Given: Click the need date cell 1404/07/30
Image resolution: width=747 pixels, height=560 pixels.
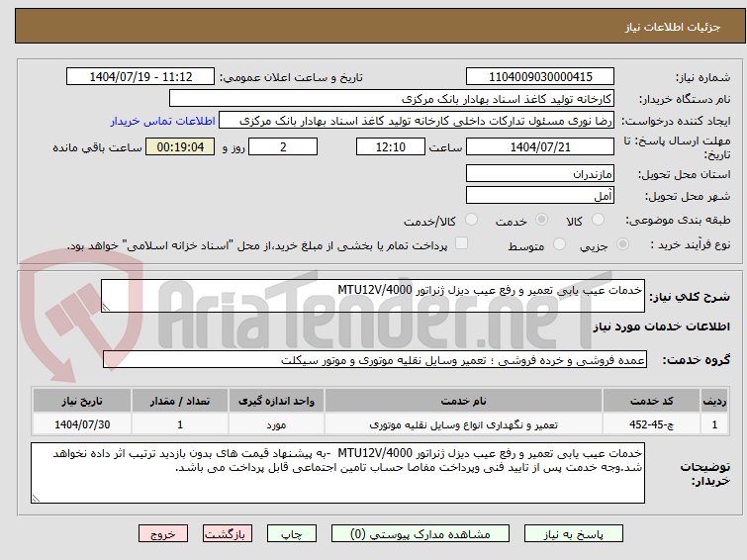Looking at the screenshot, I should click(82, 424).
